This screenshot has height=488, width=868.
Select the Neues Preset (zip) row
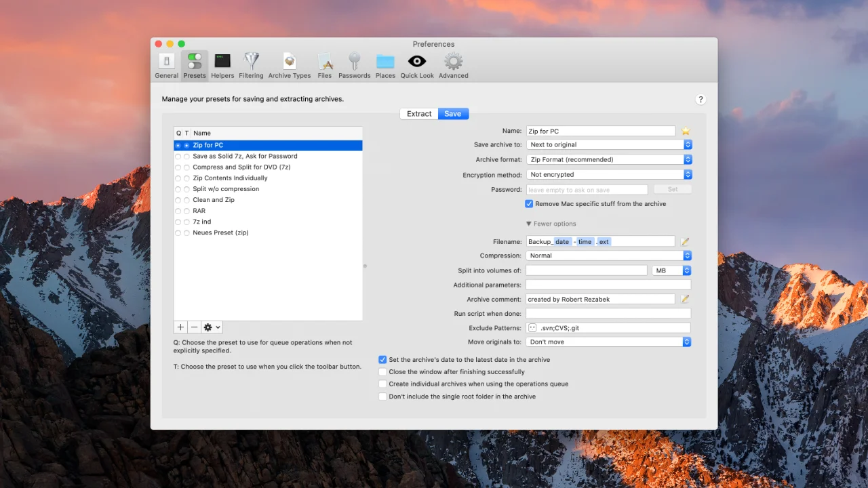[268, 232]
